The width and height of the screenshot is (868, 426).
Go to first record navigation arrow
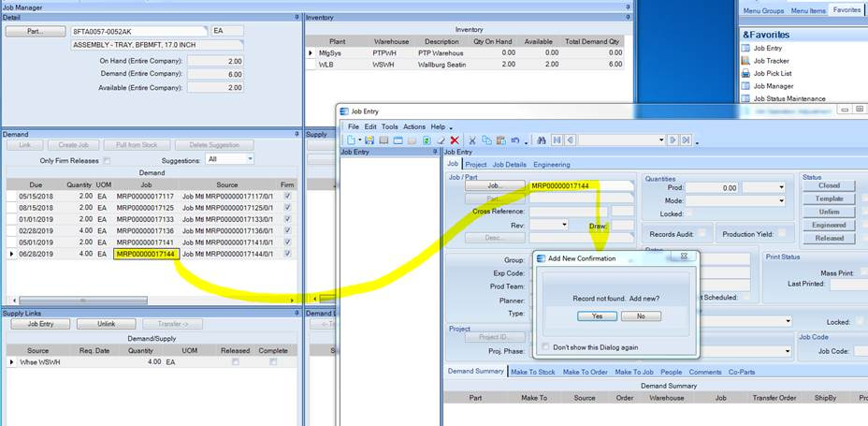coord(557,140)
